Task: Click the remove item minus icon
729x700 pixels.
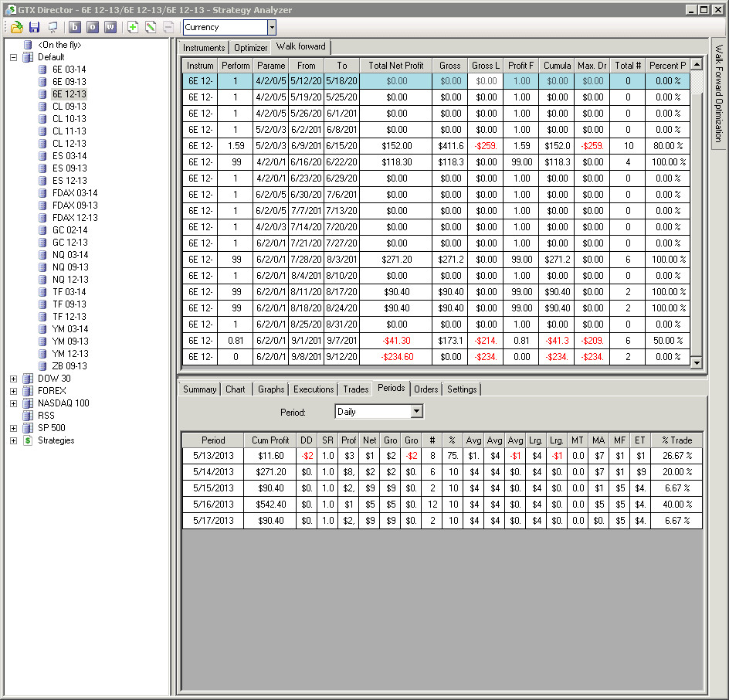Action: [168, 28]
